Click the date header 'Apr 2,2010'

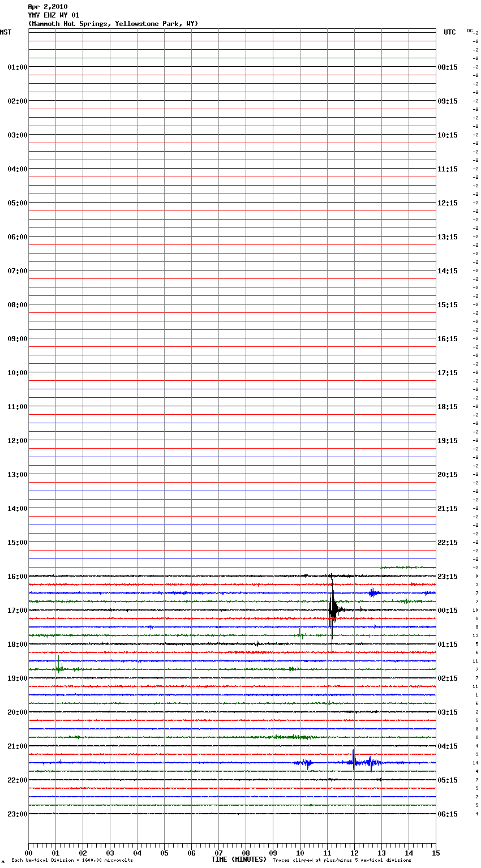click(48, 7)
